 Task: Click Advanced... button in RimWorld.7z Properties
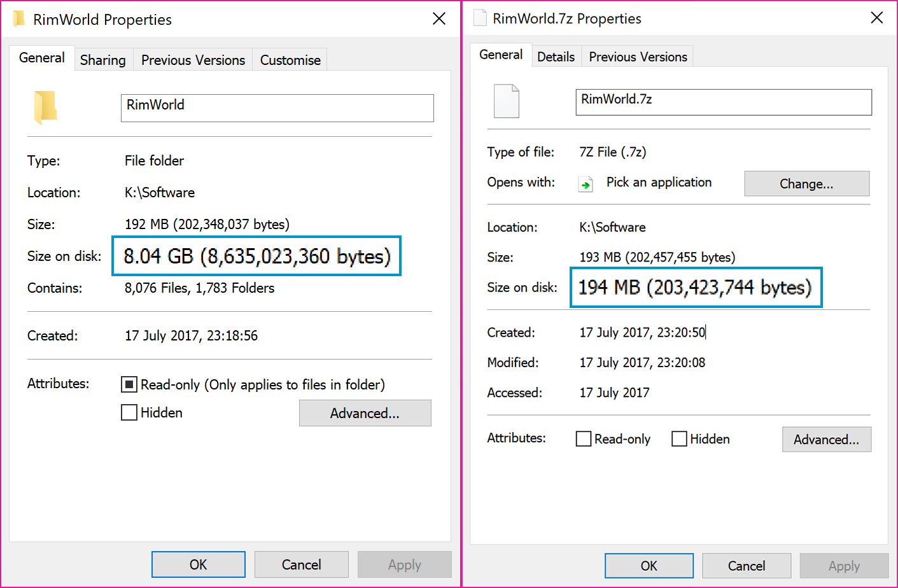coord(827,439)
